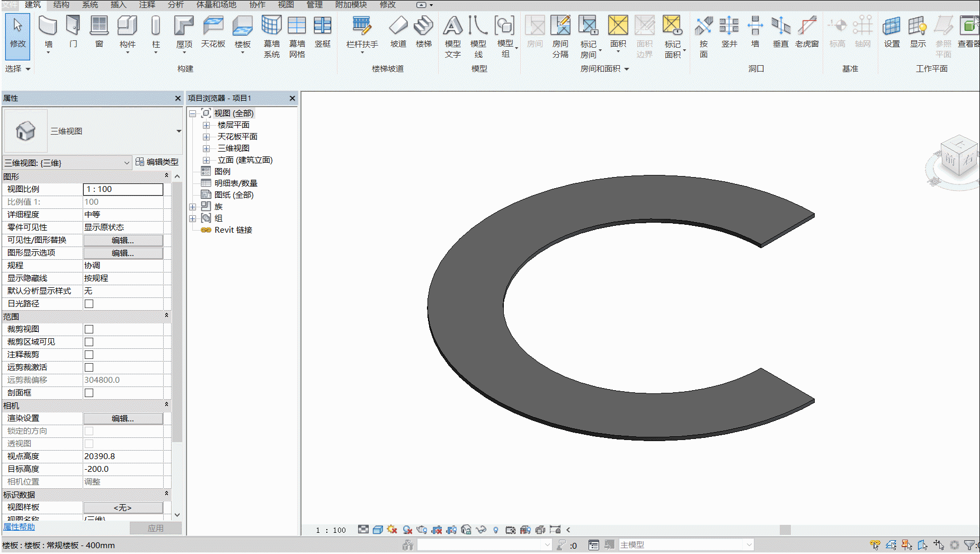Toggle the 远剪裁激活 checkbox
Viewport: 980px width, 554px height.
click(89, 367)
